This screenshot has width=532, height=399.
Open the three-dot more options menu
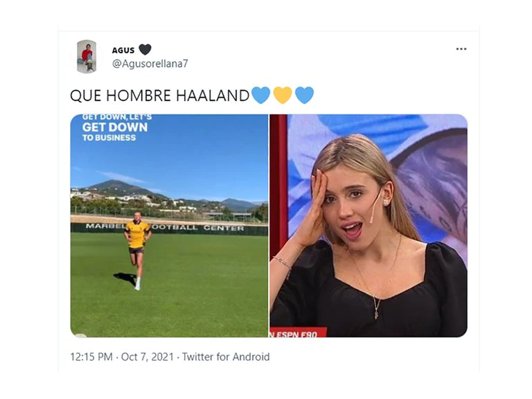point(461,49)
